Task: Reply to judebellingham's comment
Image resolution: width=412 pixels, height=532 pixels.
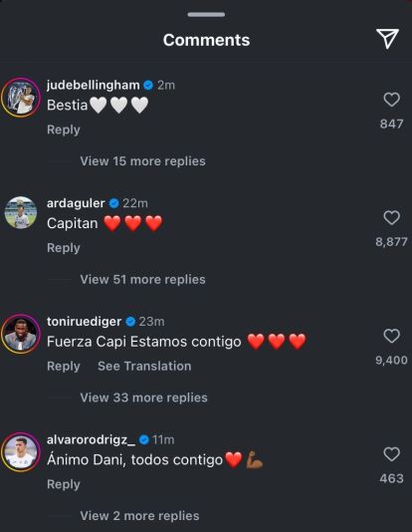Action: [x=64, y=130]
